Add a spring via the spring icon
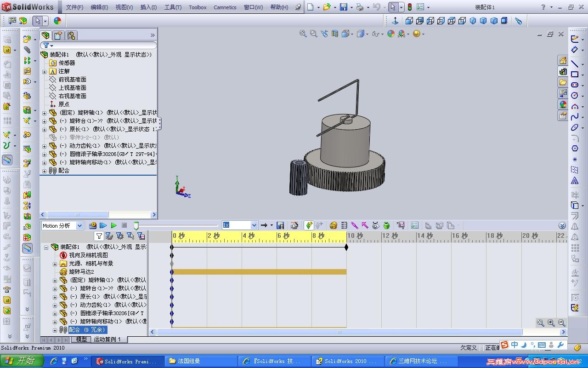Screen dimensions: 588x368 pos(344,225)
